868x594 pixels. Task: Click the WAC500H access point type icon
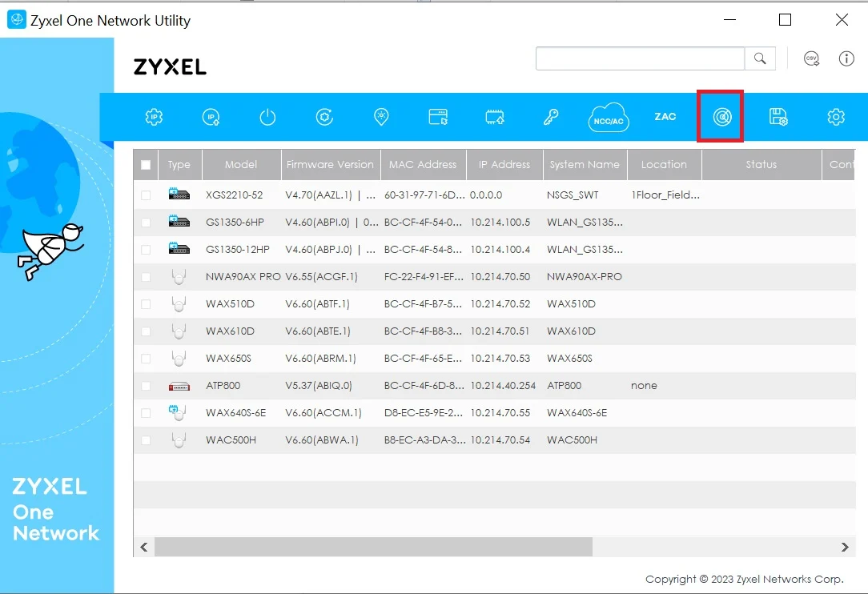[179, 439]
